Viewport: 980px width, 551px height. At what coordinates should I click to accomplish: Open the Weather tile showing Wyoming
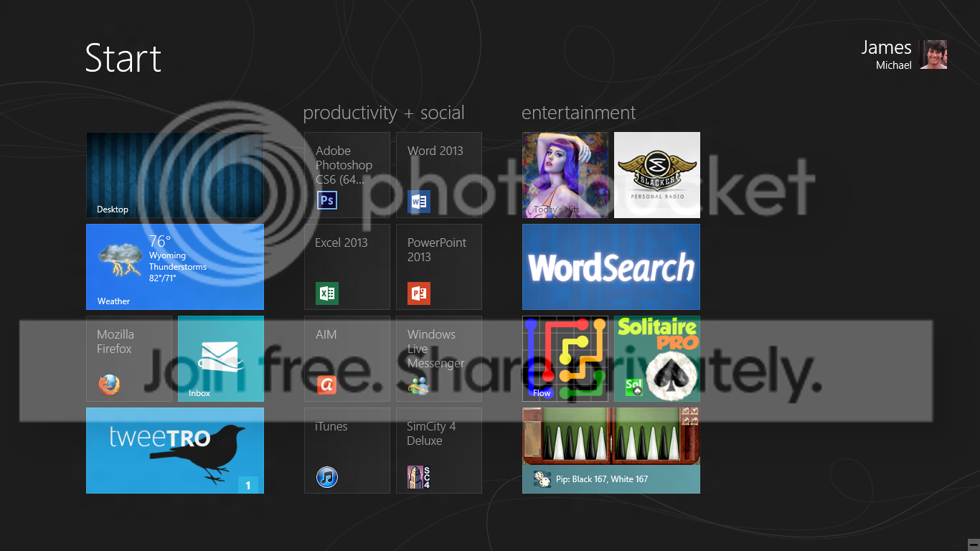(175, 267)
